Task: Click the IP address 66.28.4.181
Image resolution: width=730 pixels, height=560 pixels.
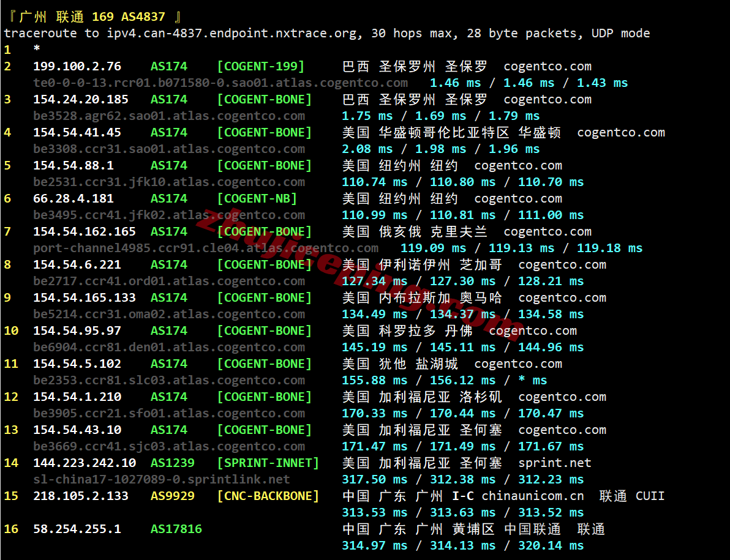Action: (73, 198)
